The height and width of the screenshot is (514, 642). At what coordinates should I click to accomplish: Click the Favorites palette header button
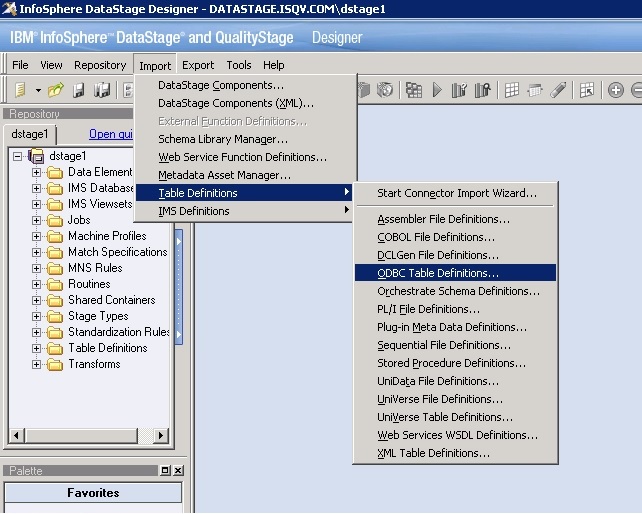(x=93, y=493)
